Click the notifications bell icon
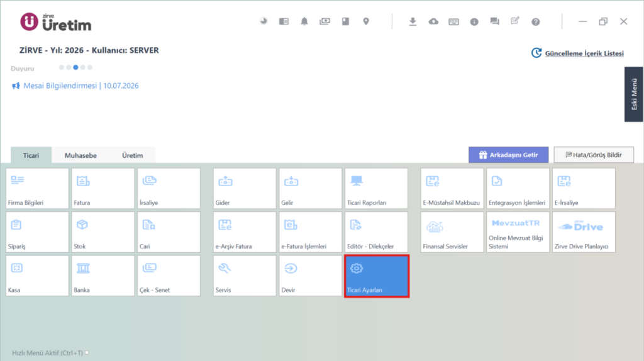This screenshot has height=361, width=644. coord(304,21)
